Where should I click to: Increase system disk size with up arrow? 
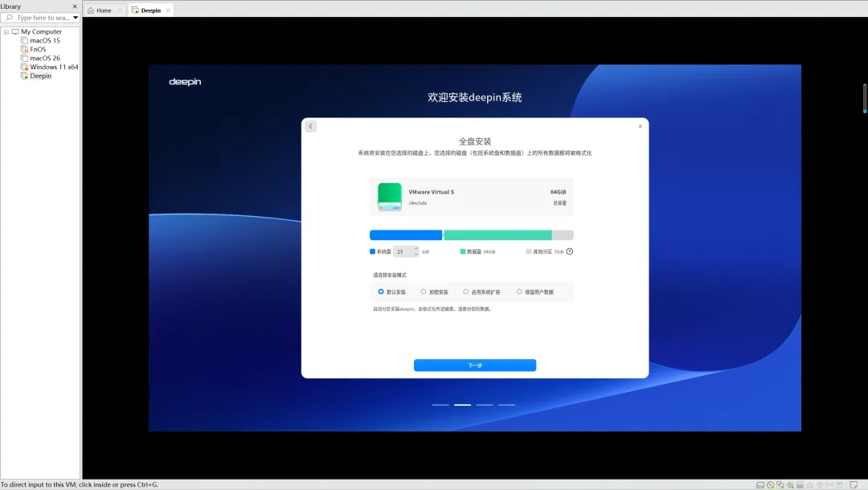[x=416, y=249]
